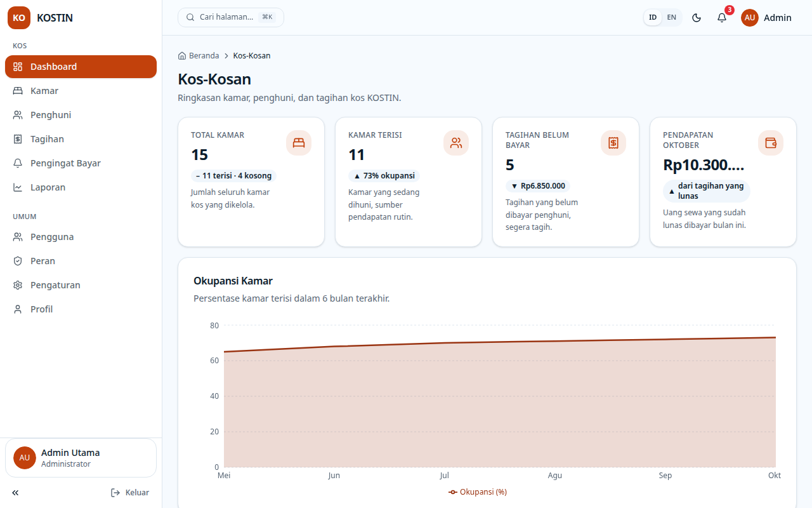The image size is (812, 508).
Task: Click the Keluar logout button
Action: point(130,493)
